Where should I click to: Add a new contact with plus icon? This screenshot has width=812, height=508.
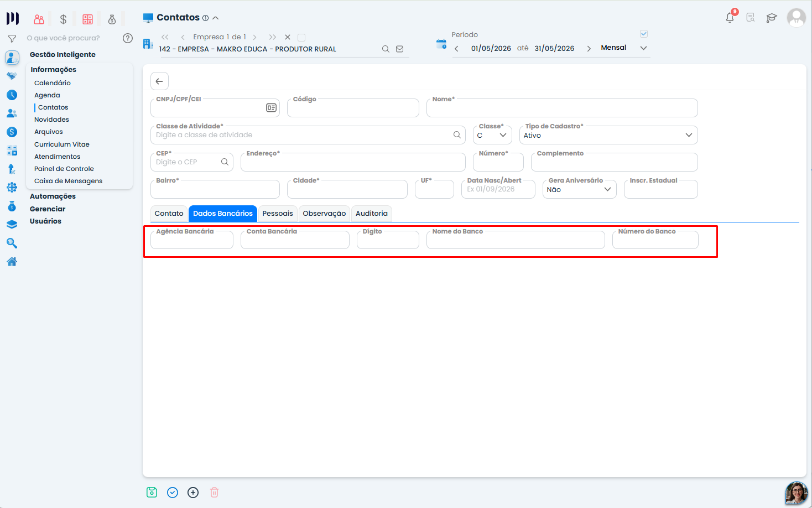click(x=193, y=493)
